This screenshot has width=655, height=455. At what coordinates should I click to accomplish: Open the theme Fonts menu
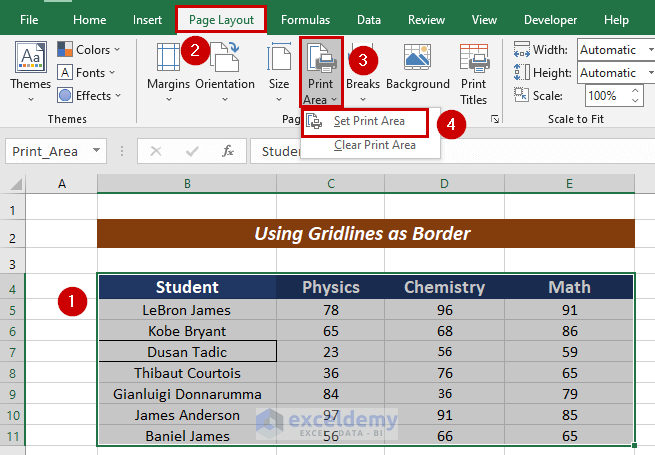[x=86, y=73]
